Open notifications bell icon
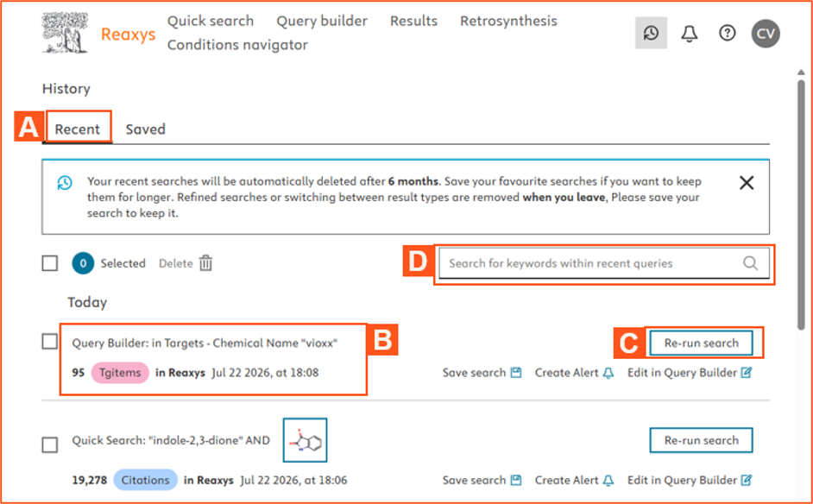 [689, 34]
